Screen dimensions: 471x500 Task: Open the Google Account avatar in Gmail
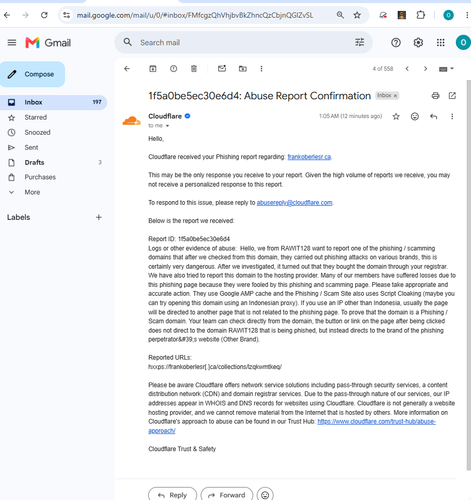pyautogui.click(x=463, y=43)
